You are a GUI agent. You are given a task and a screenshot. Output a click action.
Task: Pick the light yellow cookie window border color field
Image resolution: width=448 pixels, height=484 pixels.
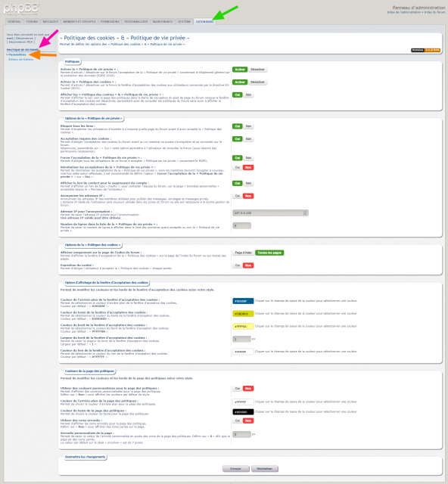243,327
